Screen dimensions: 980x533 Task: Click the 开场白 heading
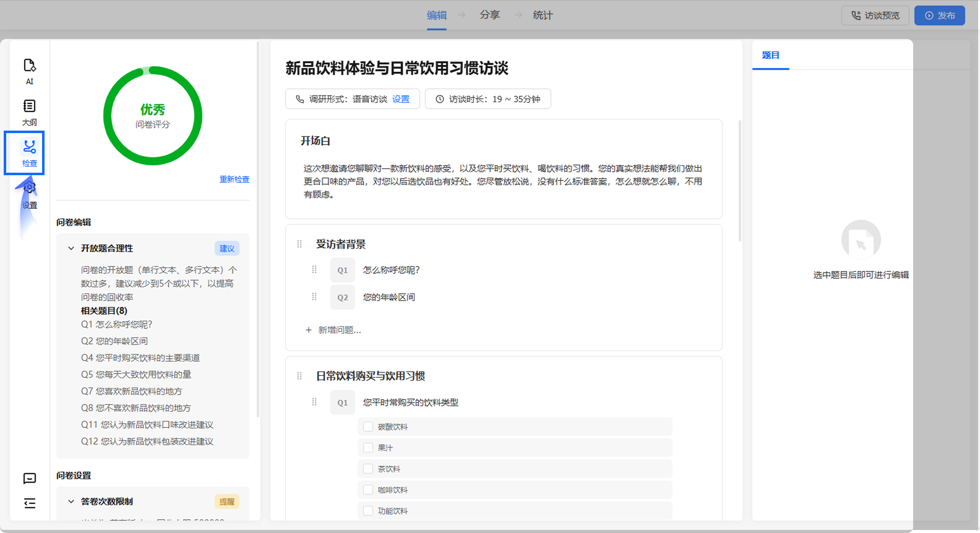coord(316,141)
